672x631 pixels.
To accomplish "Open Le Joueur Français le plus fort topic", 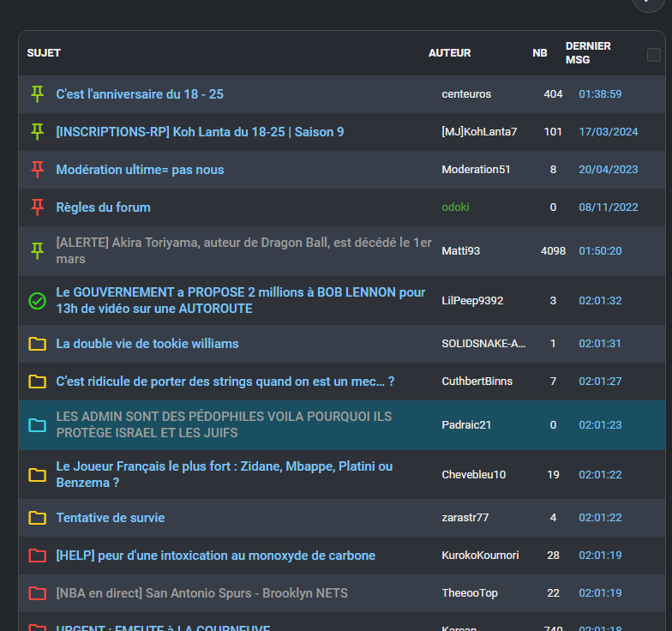I will point(225,475).
